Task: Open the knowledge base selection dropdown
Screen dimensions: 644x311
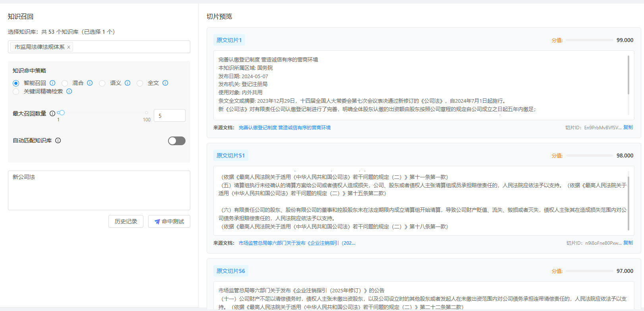Action: click(x=99, y=47)
